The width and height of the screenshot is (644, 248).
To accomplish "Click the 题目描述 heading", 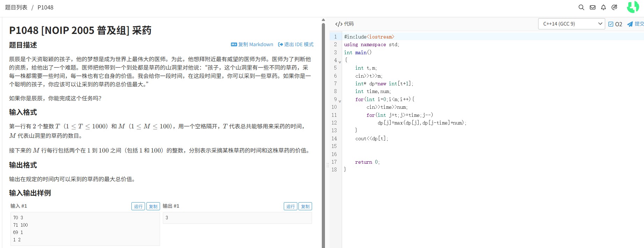I will [x=23, y=45].
